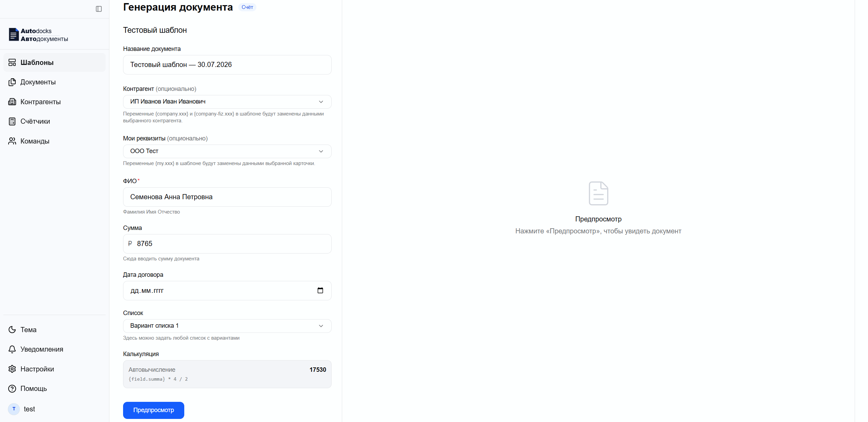Click the Предпросмотр heading in the preview pane
Screen dimensions: 868x422
[x=598, y=219]
